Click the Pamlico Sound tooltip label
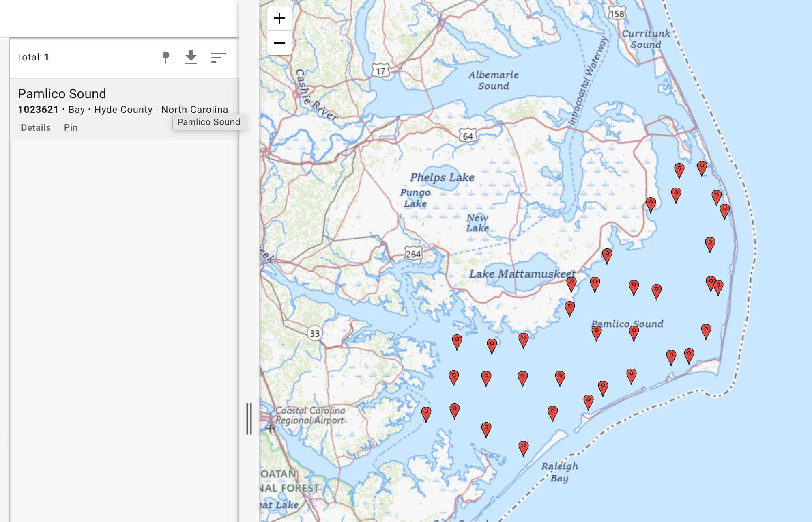Viewport: 812px width, 522px height. tap(209, 122)
